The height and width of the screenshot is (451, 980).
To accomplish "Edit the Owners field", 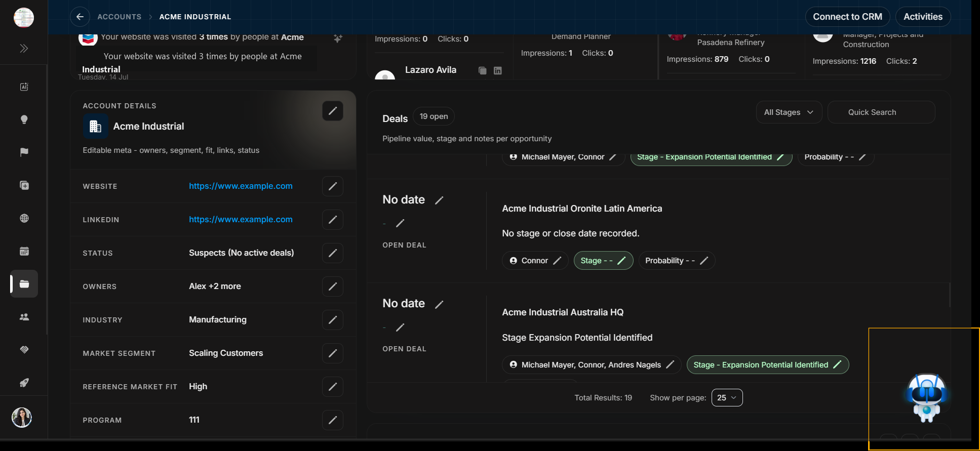I will click(333, 286).
